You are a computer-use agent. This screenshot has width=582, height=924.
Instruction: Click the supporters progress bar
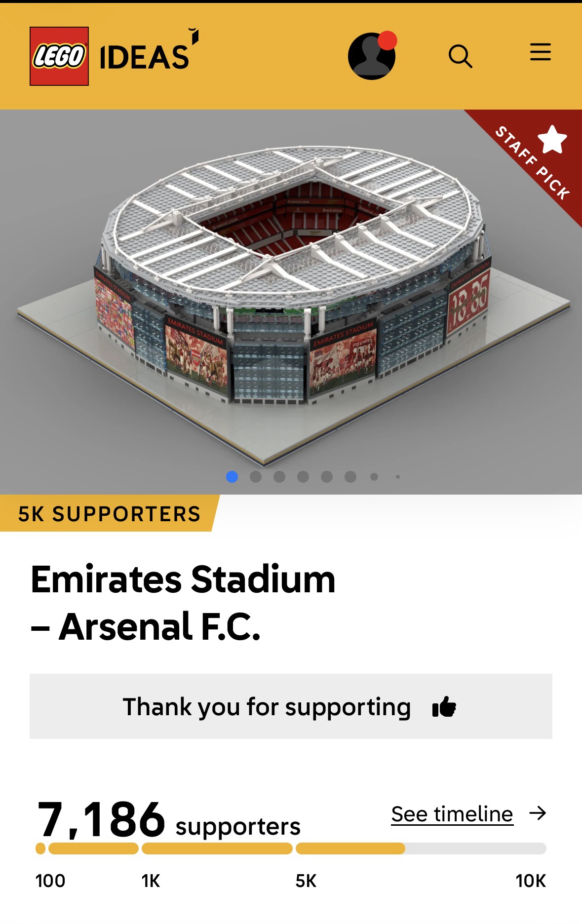pyautogui.click(x=290, y=848)
